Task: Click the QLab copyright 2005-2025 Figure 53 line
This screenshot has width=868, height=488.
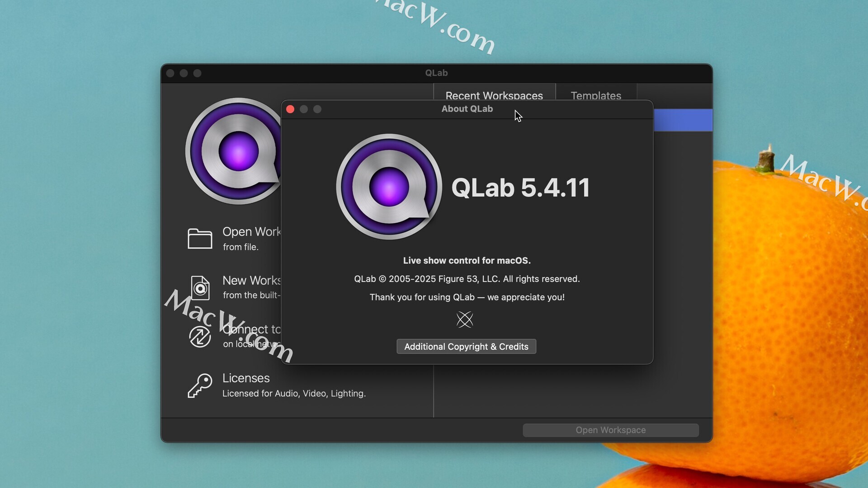Action: pyautogui.click(x=467, y=279)
